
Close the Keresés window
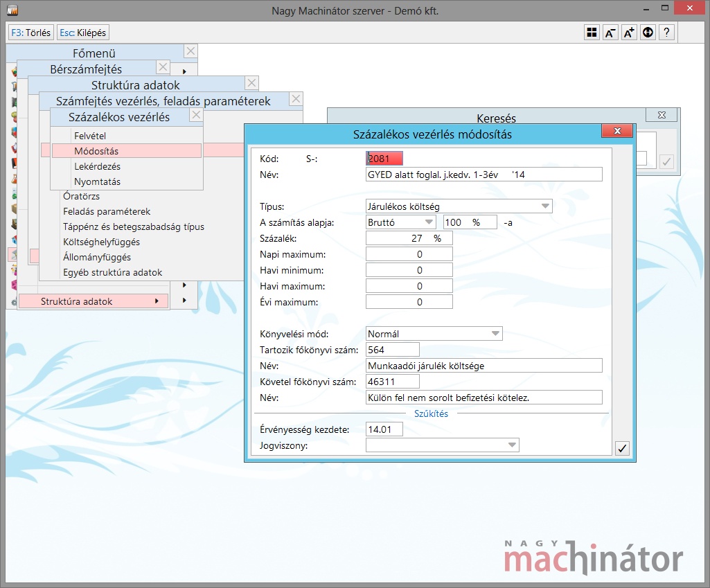click(662, 115)
